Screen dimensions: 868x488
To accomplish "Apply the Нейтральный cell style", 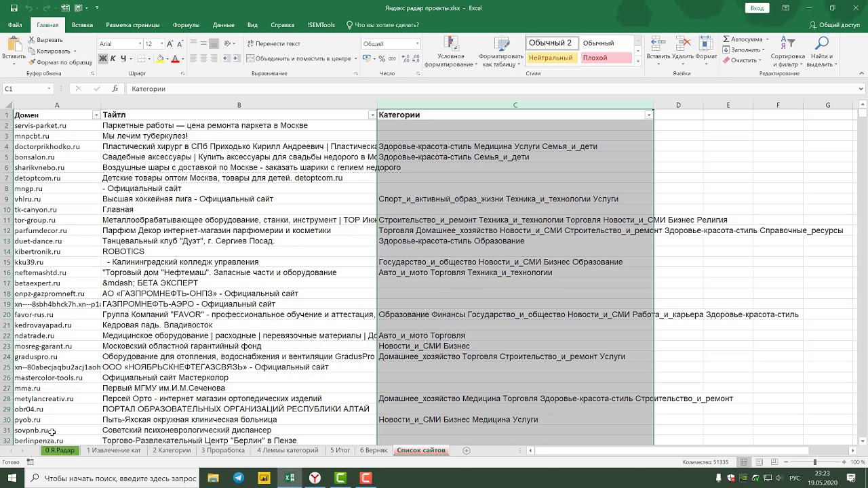I will [551, 58].
